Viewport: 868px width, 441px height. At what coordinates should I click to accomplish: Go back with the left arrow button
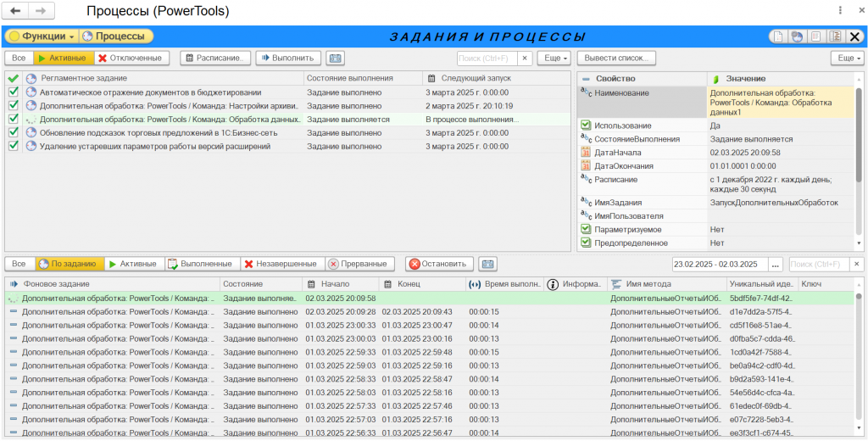pyautogui.click(x=16, y=10)
